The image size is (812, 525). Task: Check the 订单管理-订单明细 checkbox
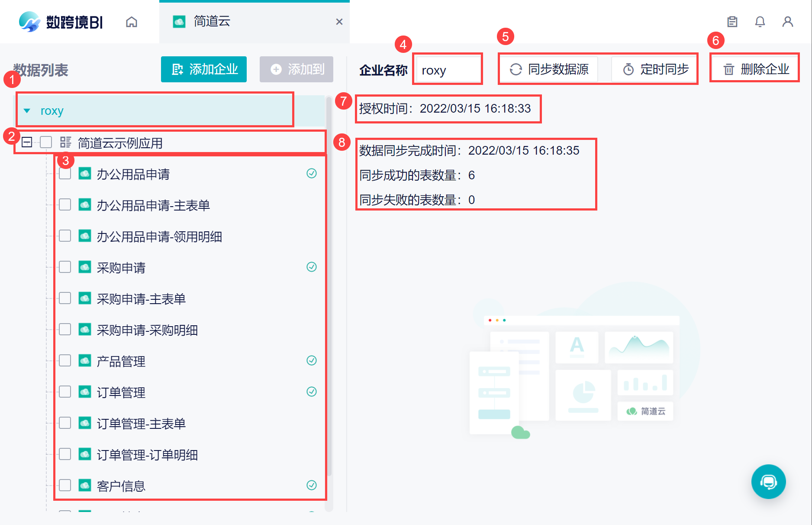coord(65,454)
